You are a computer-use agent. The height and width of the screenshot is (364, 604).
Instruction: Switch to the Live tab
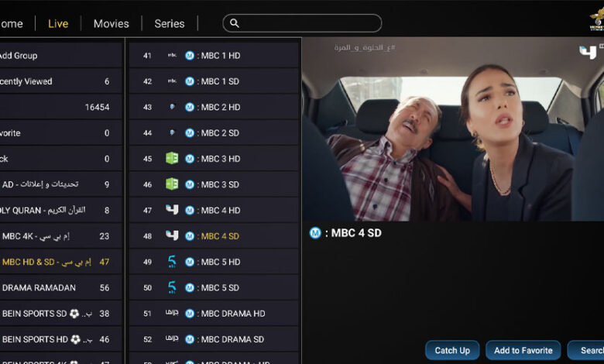(x=58, y=23)
